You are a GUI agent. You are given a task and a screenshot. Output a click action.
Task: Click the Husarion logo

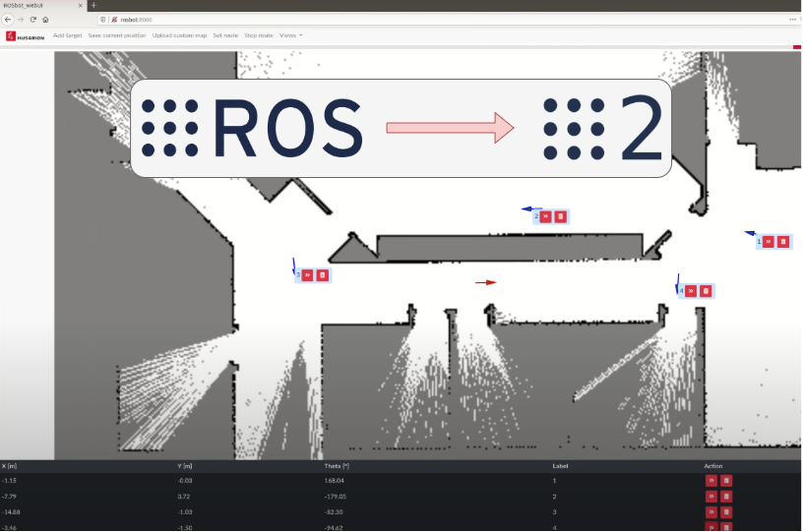26,35
